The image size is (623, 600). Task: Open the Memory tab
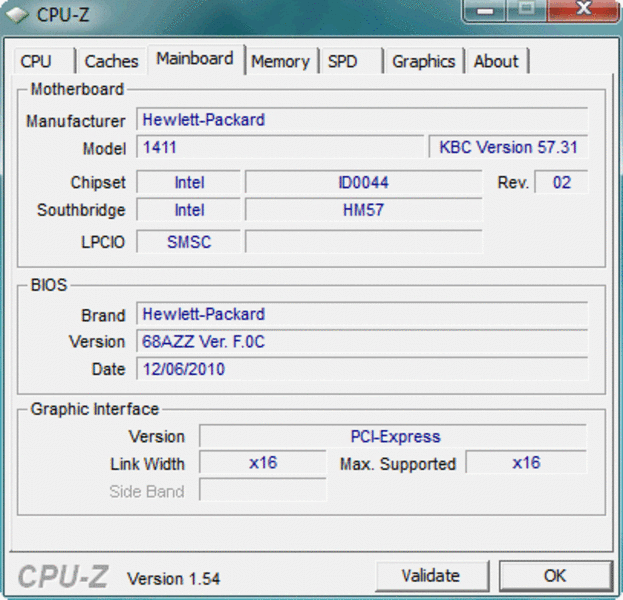pos(281,61)
